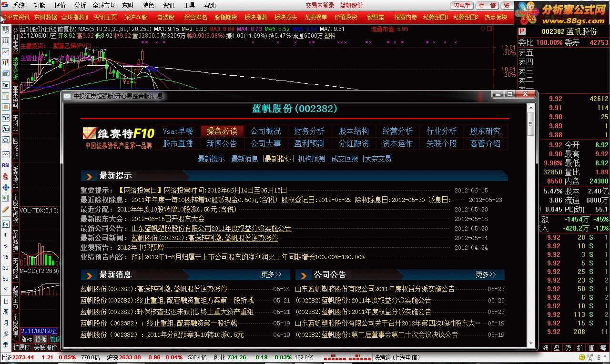Select the daily 日 period button
This screenshot has height=364, width=610.
click(6, 301)
